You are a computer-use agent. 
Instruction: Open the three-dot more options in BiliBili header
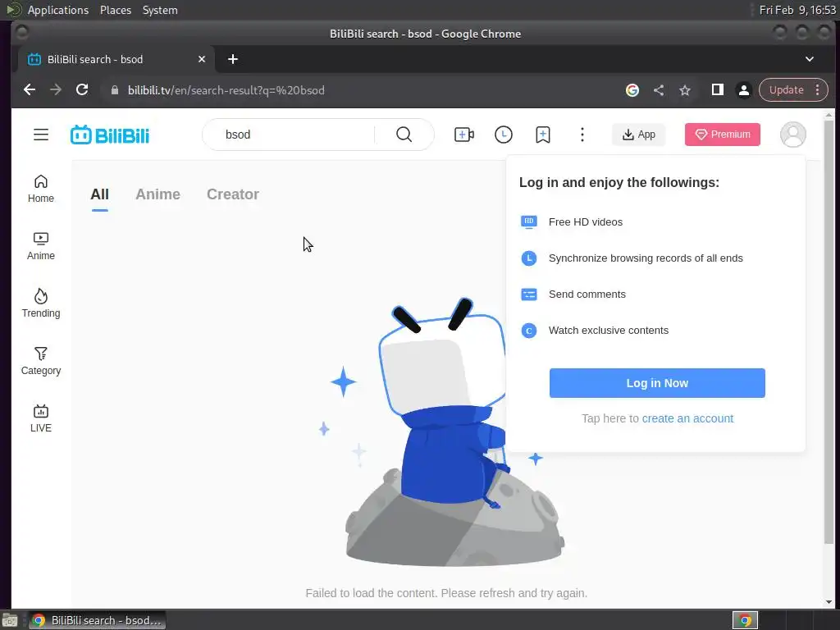(582, 135)
